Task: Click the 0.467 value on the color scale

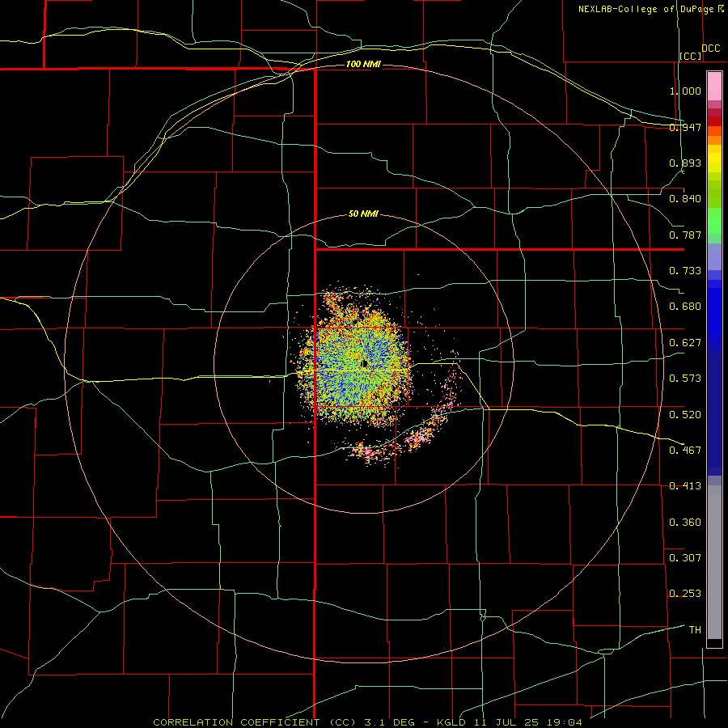Action: pos(685,451)
